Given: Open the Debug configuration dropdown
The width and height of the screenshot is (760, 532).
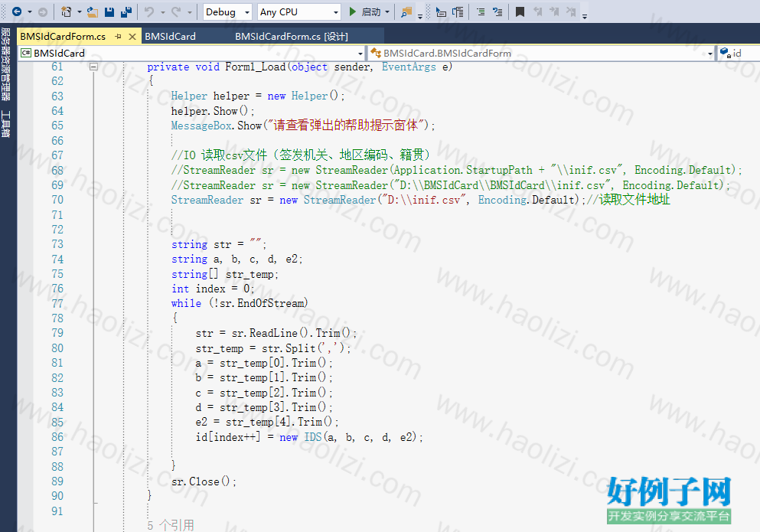Looking at the screenshot, I should [x=227, y=11].
